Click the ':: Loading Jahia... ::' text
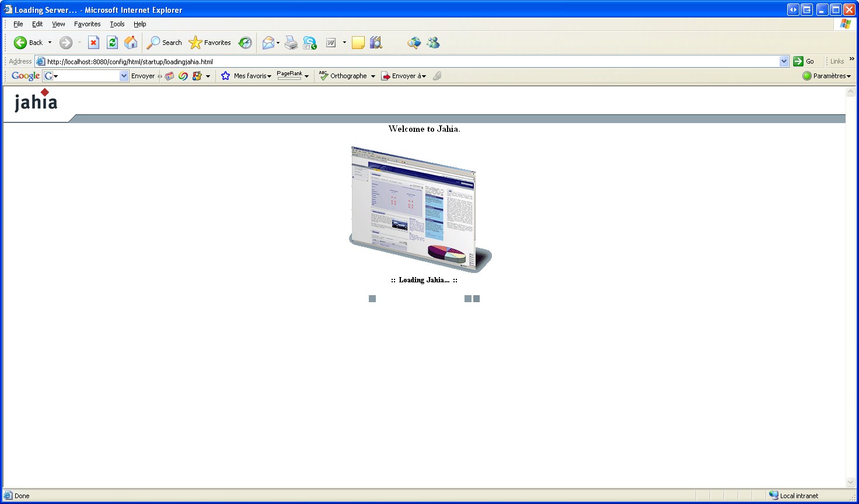Viewport: 859px width, 504px height. (x=424, y=280)
